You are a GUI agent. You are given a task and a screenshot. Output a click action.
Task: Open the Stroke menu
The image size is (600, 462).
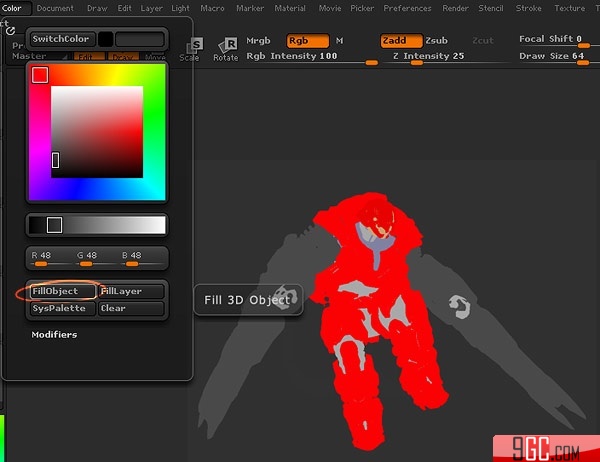(528, 8)
